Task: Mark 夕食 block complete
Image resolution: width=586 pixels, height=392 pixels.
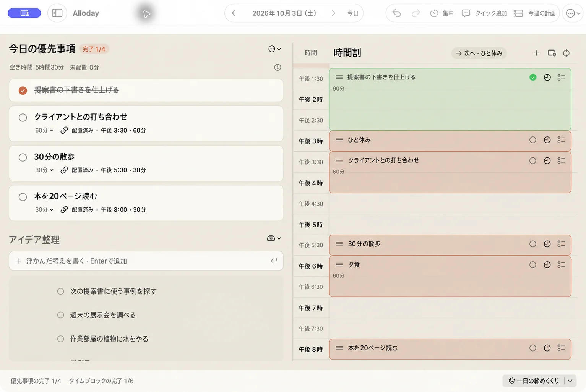Action: pos(533,265)
